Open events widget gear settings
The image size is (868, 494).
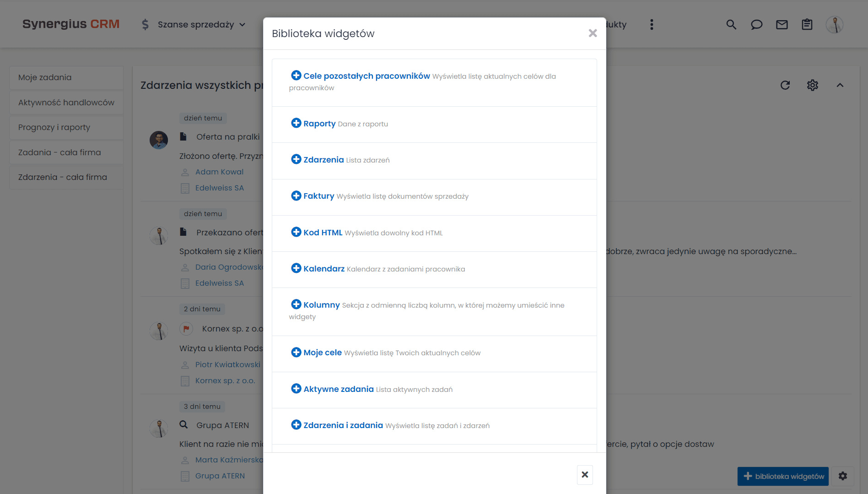point(812,85)
